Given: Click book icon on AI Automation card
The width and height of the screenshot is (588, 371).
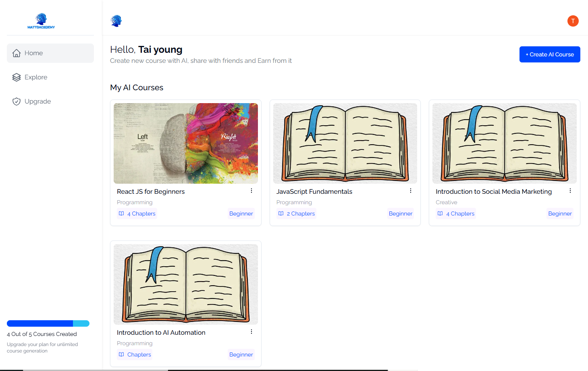Looking at the screenshot, I should 121,354.
